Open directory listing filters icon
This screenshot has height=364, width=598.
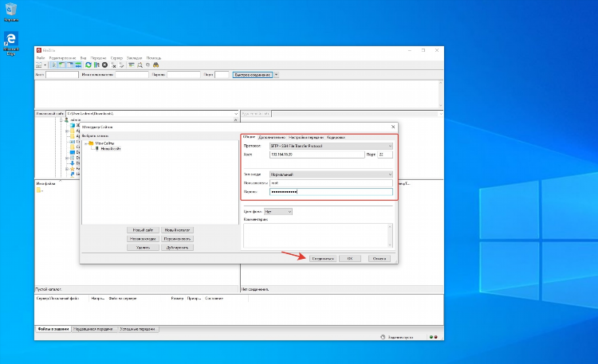point(132,65)
